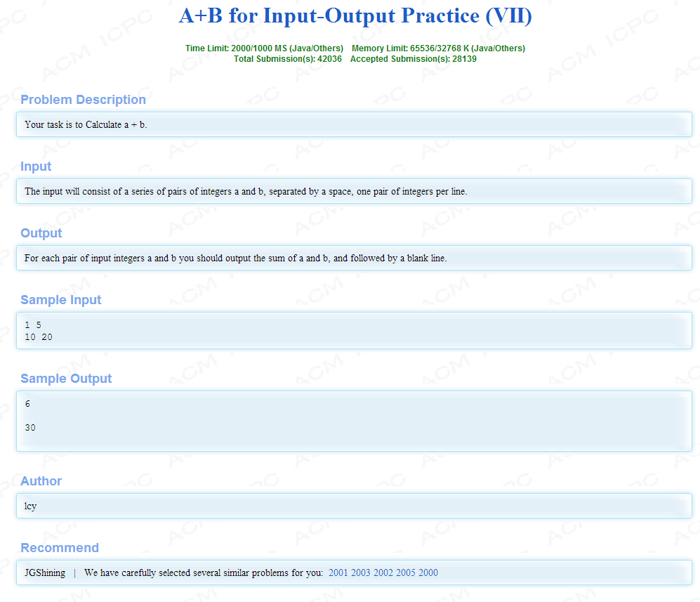Screen dimensions: 700x602
Task: Click 'Your task is to Calculate a + b.'
Action: tap(86, 124)
